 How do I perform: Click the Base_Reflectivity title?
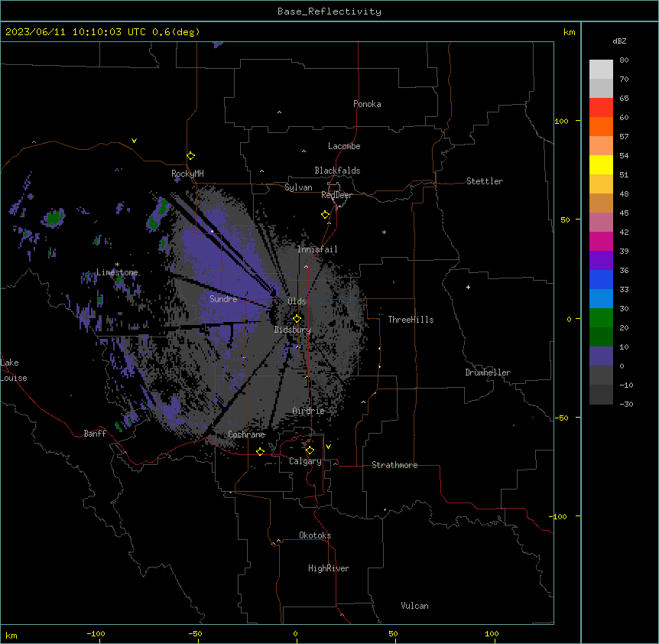(x=329, y=11)
